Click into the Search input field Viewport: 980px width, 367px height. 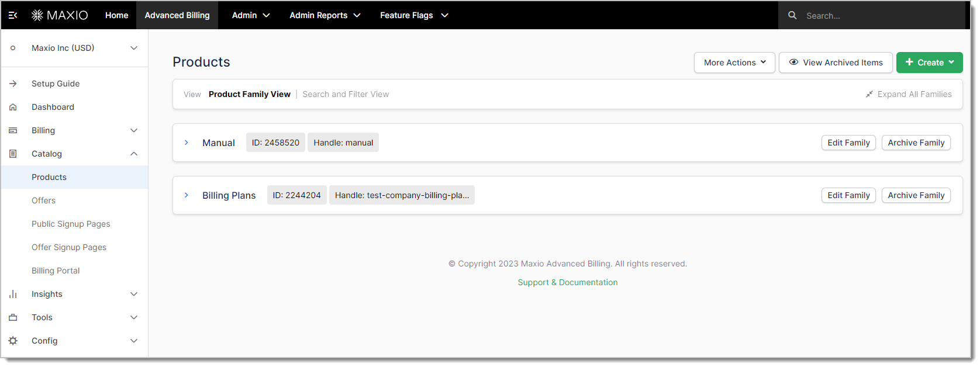[x=877, y=16]
